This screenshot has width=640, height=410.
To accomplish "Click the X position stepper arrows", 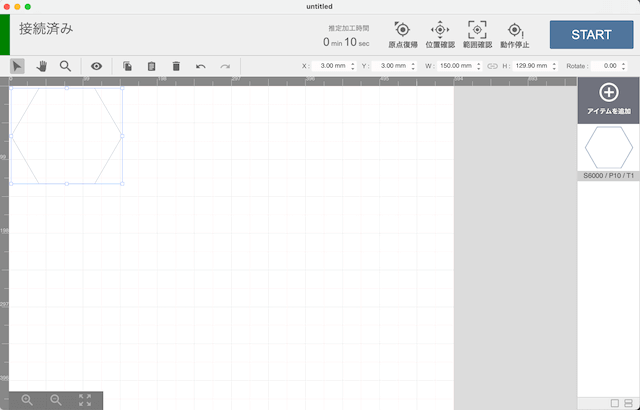I will pos(353,66).
